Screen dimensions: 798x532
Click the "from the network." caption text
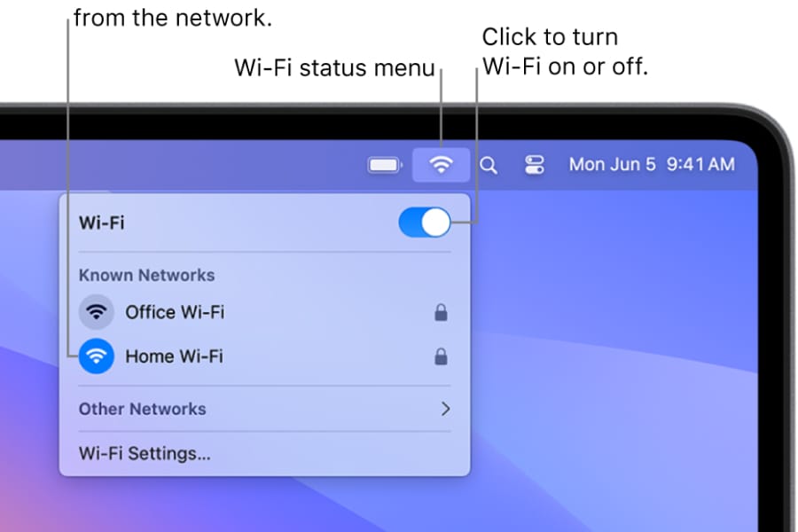pos(173,18)
